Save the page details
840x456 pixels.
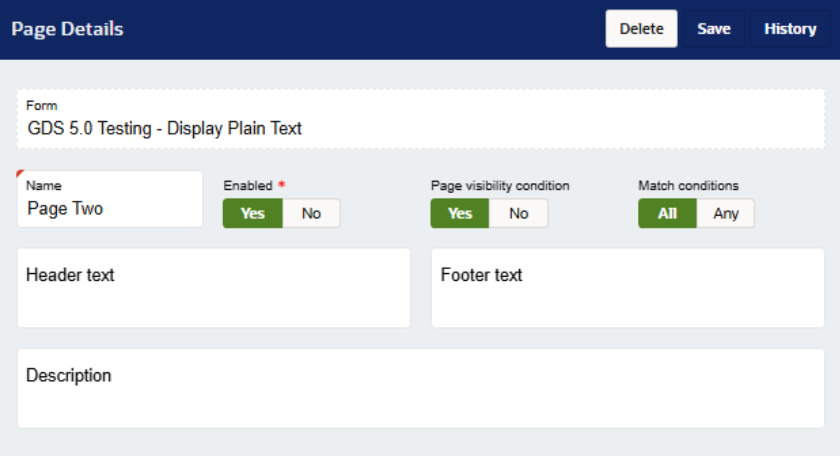coord(714,29)
